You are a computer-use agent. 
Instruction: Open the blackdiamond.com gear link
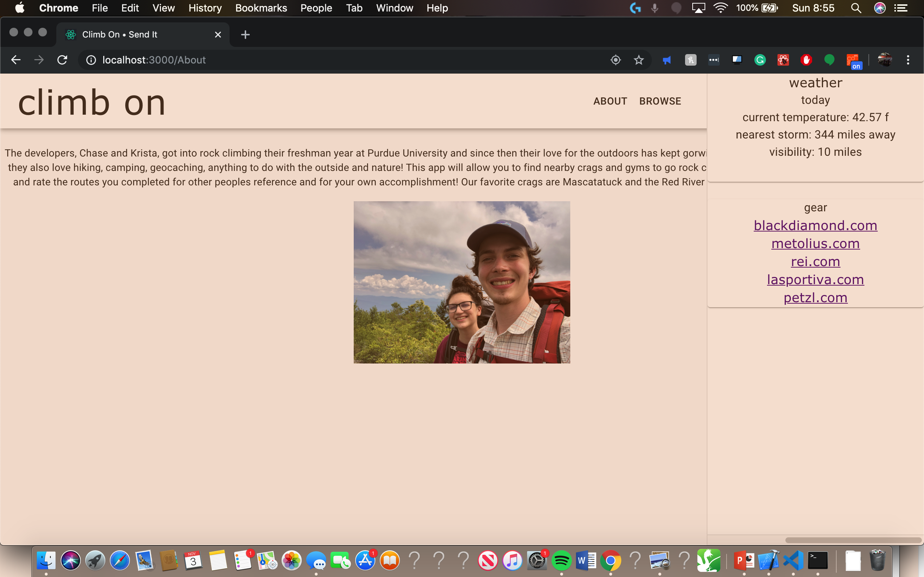tap(815, 225)
